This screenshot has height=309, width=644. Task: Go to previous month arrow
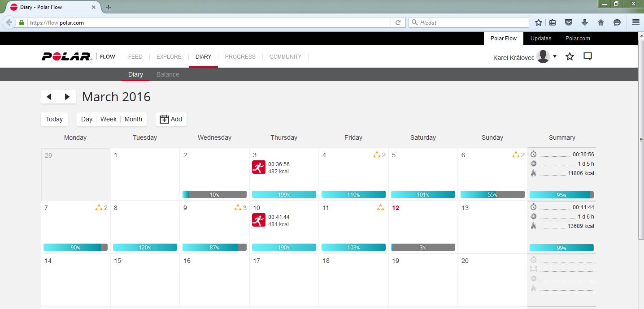[49, 97]
